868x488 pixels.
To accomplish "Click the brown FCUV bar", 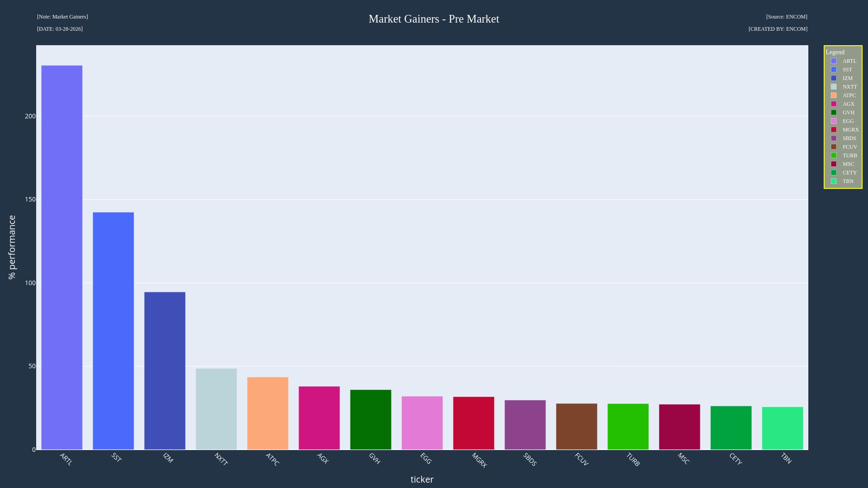I will (x=576, y=427).
